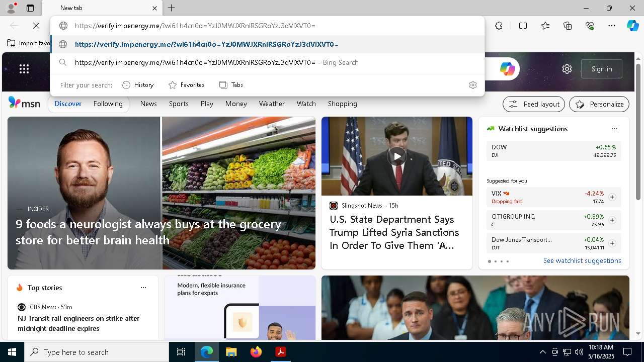644x362 pixels.
Task: Launch Firefox from taskbar
Action: pos(256,352)
